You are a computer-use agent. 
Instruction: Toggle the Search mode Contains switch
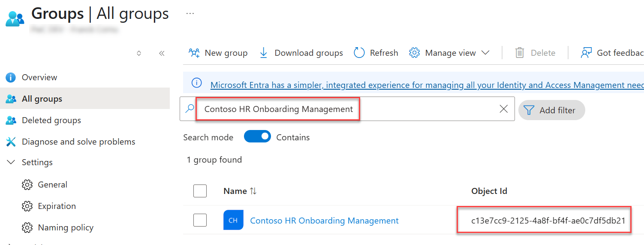pos(257,136)
